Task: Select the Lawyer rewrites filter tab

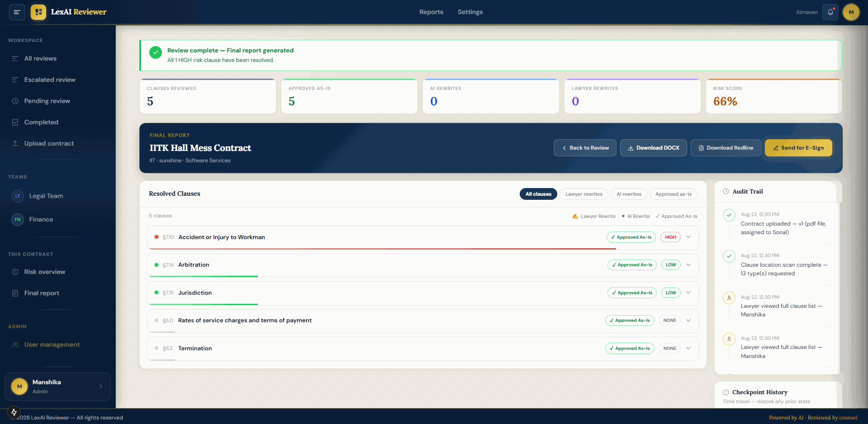Action: click(x=584, y=194)
